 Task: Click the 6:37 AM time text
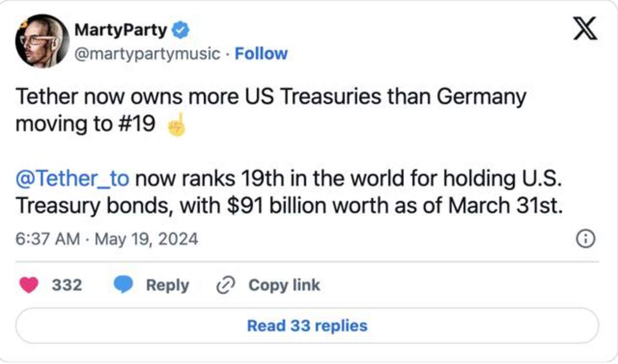[48, 239]
